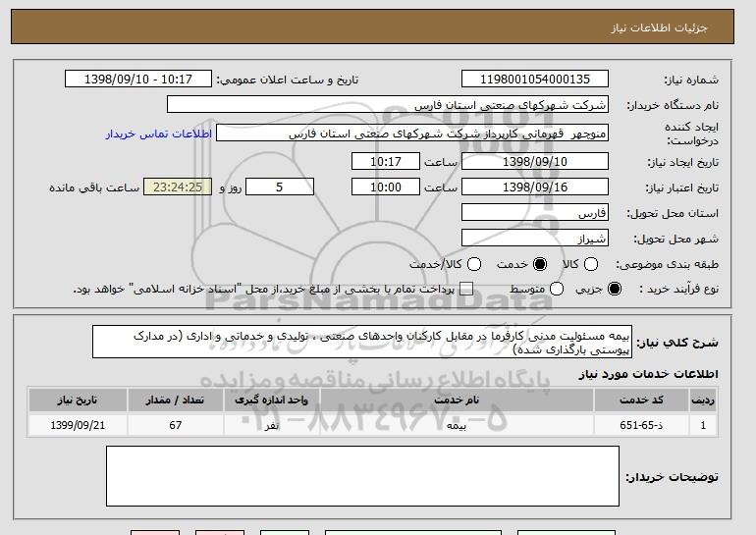Select the کالا/خدمت radio button

474,264
